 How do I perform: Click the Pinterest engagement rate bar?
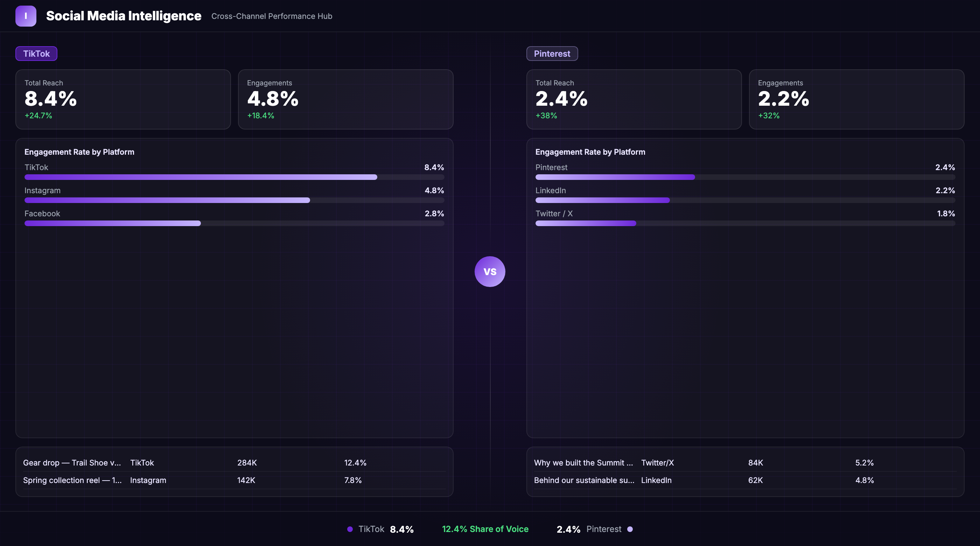[745, 177]
